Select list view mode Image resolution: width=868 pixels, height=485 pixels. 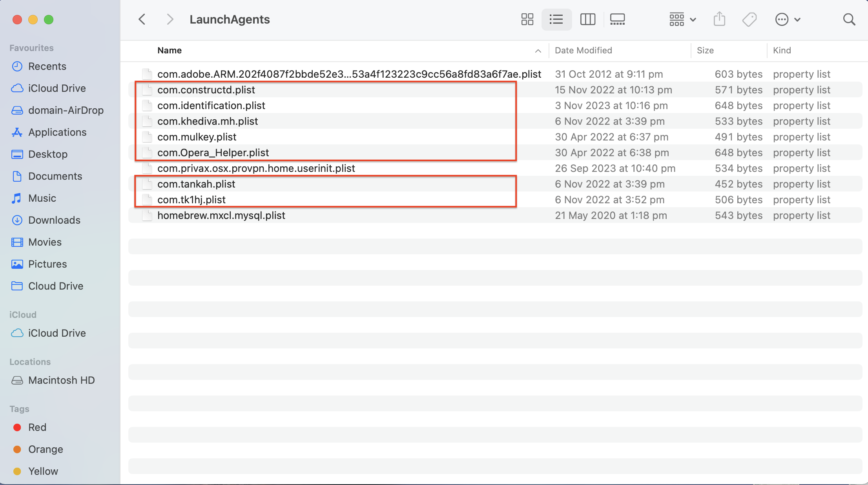(x=556, y=19)
